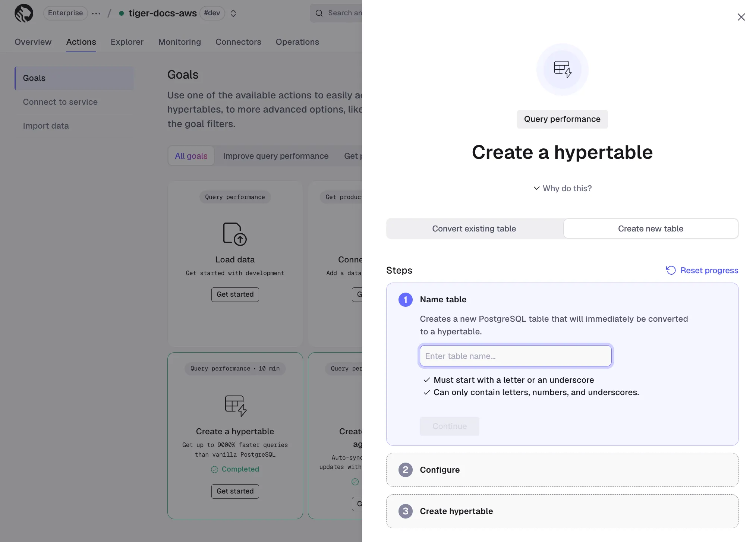Switch to the Monitoring tab
This screenshot has width=756, height=542.
[180, 42]
